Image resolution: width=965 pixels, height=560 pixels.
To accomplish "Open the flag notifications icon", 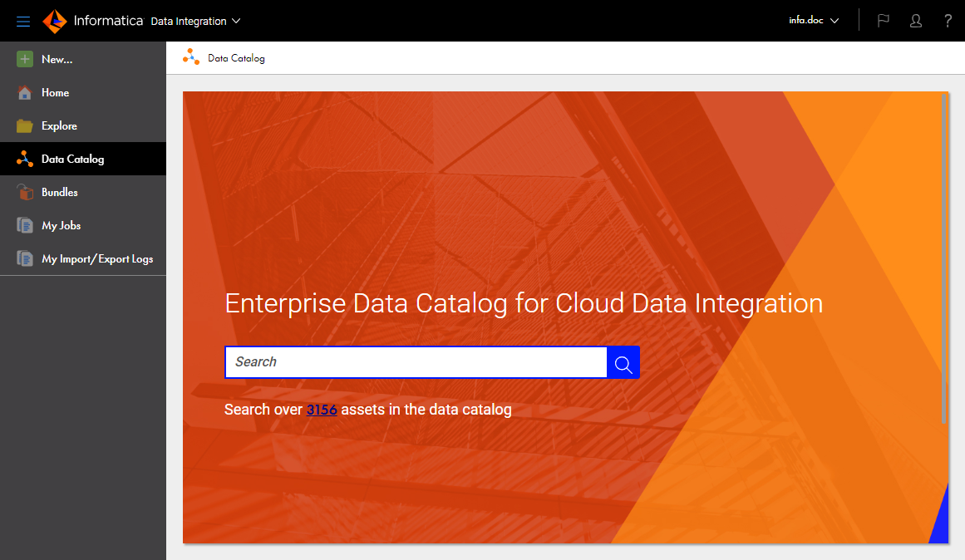I will tap(884, 21).
